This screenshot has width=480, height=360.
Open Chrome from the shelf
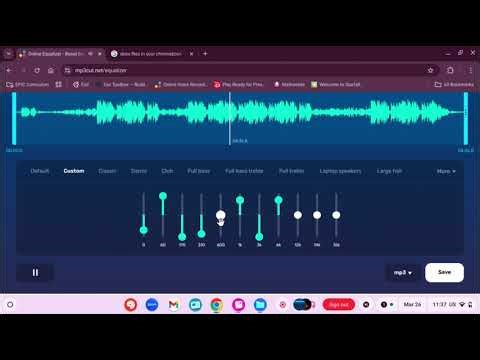click(217, 305)
